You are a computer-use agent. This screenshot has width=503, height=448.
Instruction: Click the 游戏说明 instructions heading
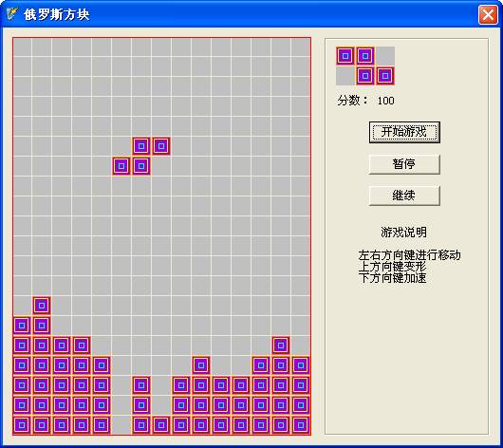pyautogui.click(x=404, y=232)
